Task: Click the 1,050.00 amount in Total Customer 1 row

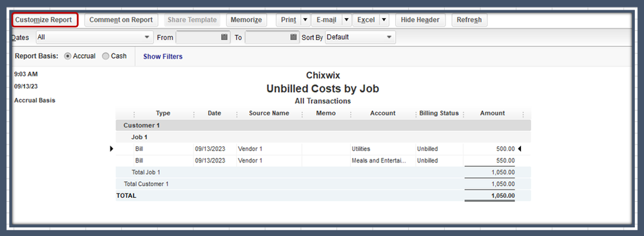Action: coord(503,184)
